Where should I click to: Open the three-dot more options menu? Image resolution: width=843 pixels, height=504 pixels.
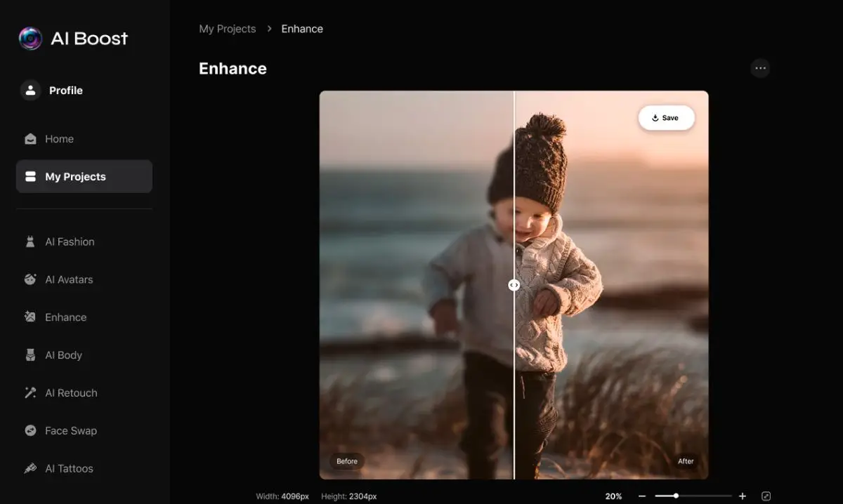click(x=760, y=68)
